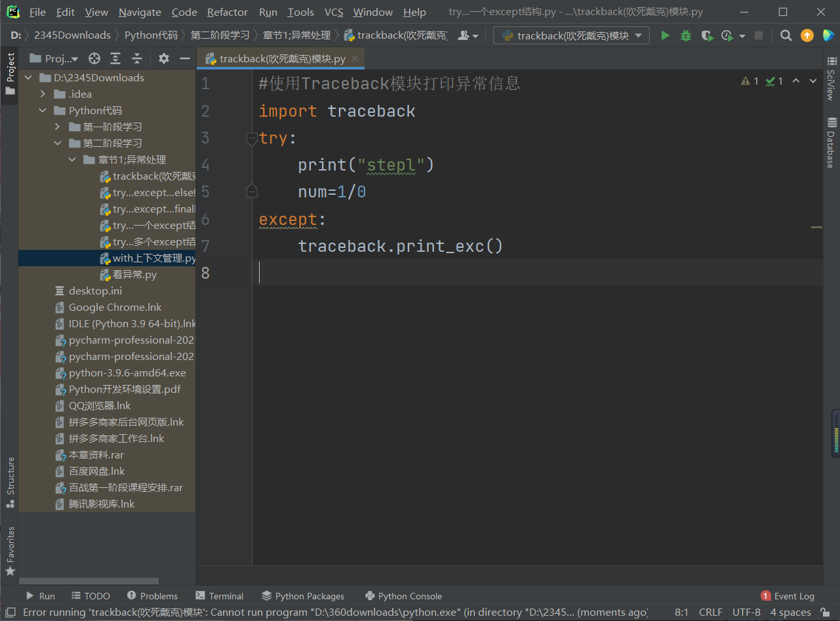Click the lock read-only status icon
This screenshot has width=840, height=621.
tap(827, 612)
